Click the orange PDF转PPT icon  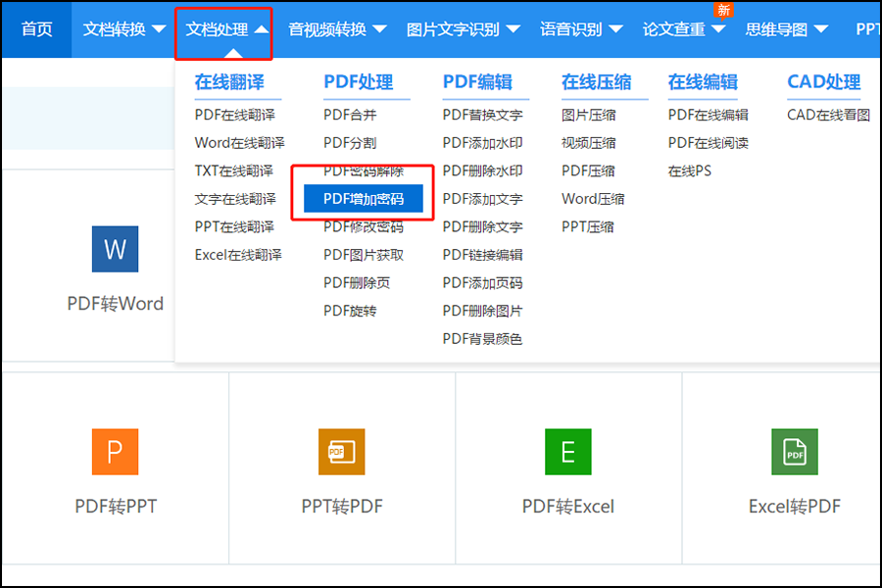[x=115, y=452]
